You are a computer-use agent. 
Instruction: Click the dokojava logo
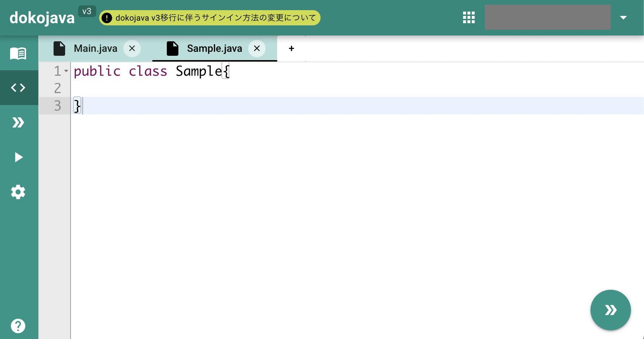[42, 17]
